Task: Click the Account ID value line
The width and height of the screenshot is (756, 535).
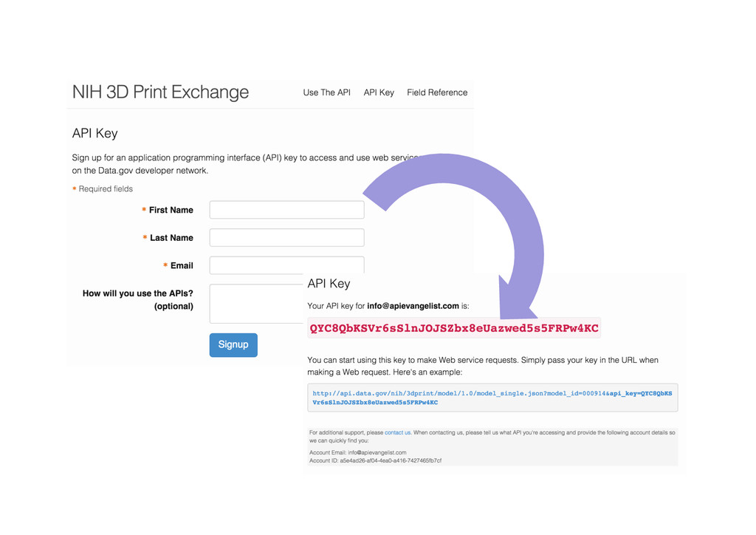Action: [375, 460]
